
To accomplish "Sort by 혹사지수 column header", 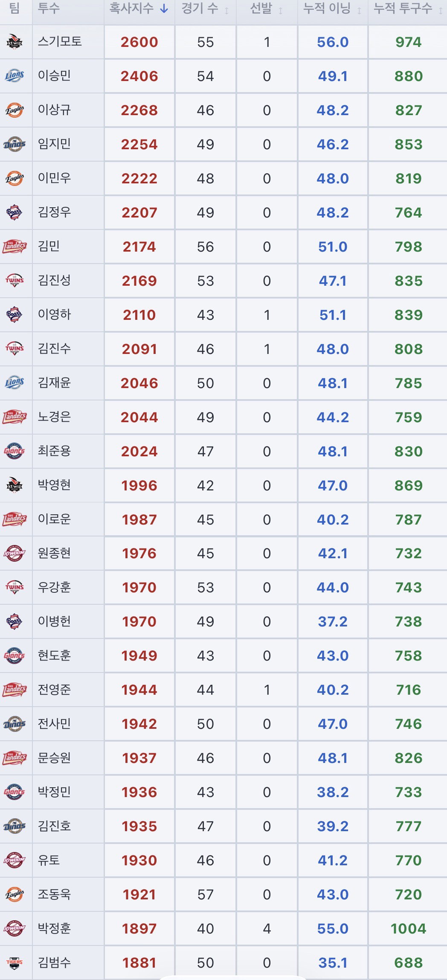I will tap(139, 9).
